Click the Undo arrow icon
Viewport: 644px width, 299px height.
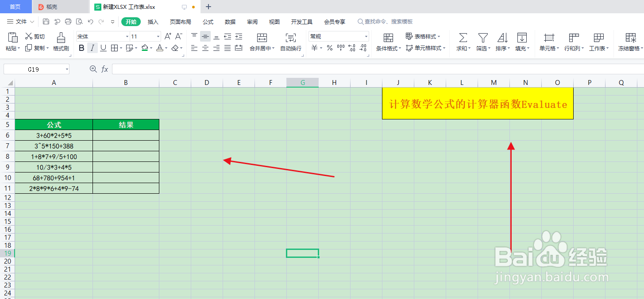pyautogui.click(x=90, y=22)
